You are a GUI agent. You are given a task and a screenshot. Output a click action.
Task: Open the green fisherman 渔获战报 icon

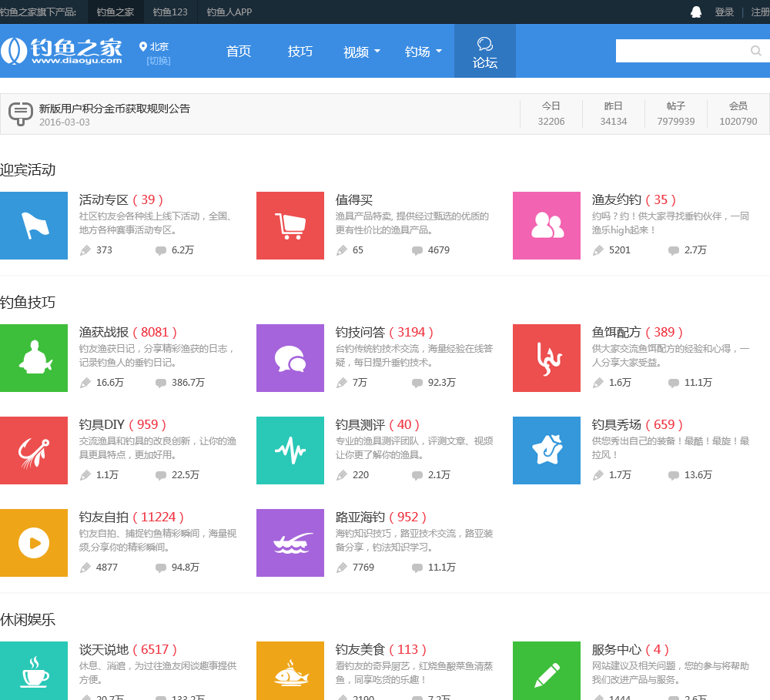point(34,358)
